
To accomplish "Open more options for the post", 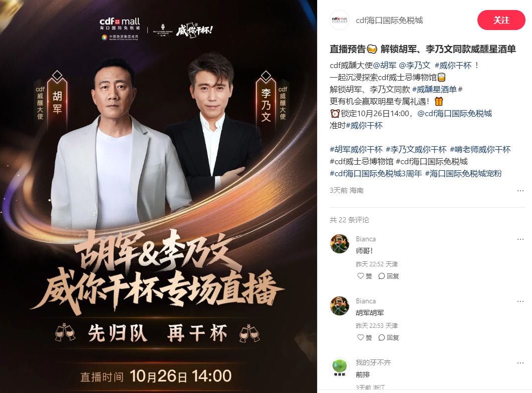I will [x=520, y=191].
